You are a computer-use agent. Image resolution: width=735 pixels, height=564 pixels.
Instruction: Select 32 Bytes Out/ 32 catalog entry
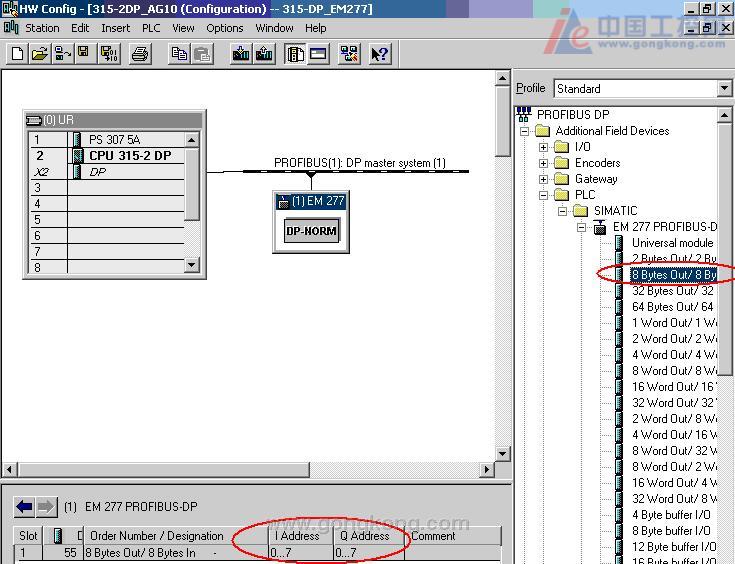coord(673,291)
